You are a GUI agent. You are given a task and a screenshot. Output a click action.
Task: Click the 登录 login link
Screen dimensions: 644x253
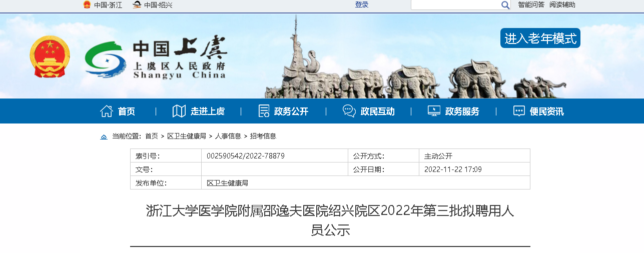[362, 4]
